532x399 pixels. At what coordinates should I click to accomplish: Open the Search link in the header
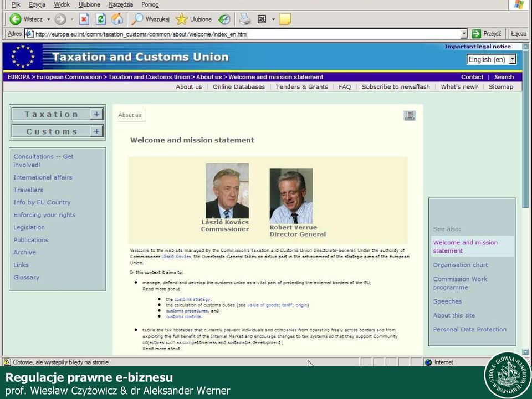click(504, 77)
